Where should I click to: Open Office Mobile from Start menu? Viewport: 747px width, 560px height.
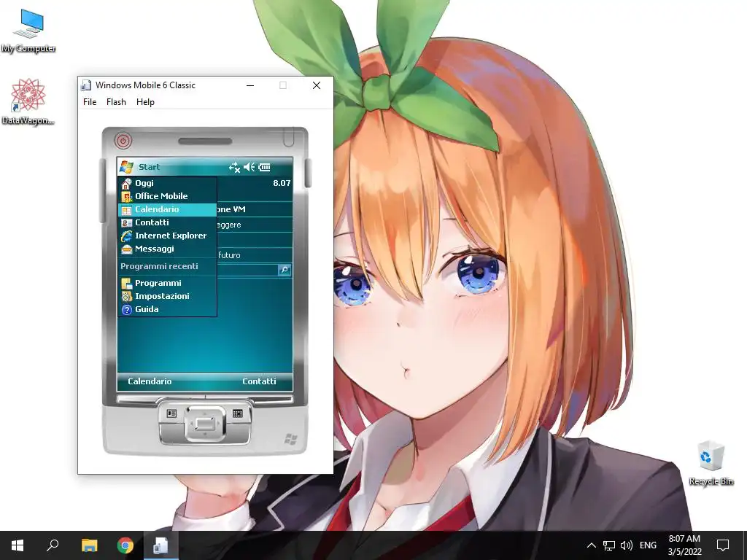point(167,196)
